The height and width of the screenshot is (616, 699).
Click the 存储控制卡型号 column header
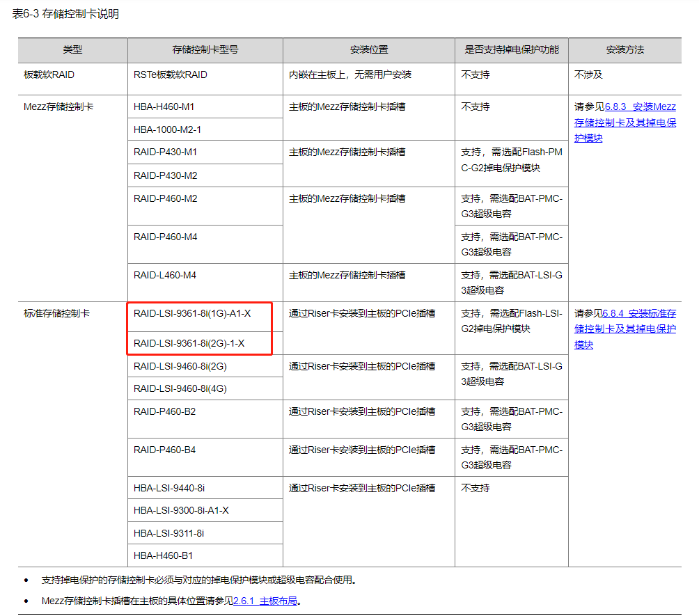[205, 49]
